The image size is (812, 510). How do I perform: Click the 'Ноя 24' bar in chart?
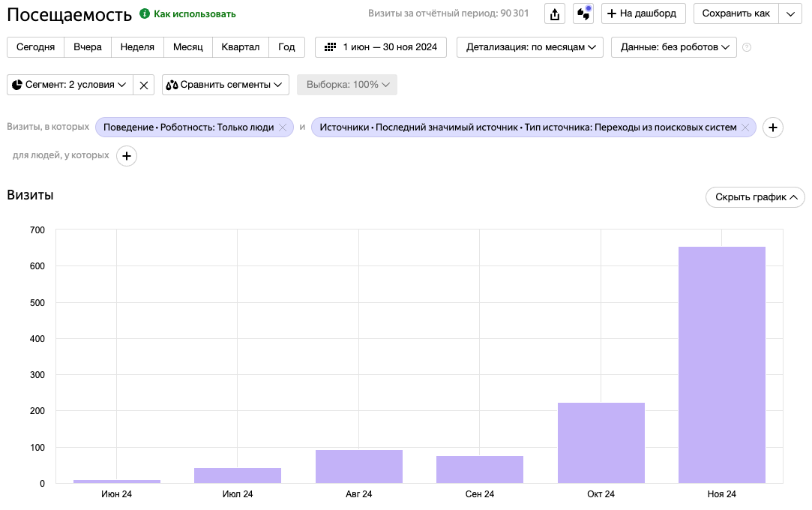pos(722,365)
